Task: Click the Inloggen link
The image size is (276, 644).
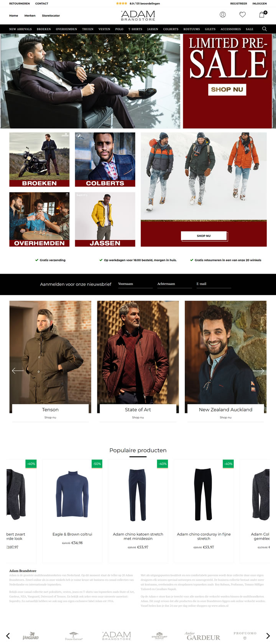Action: pyautogui.click(x=260, y=3)
